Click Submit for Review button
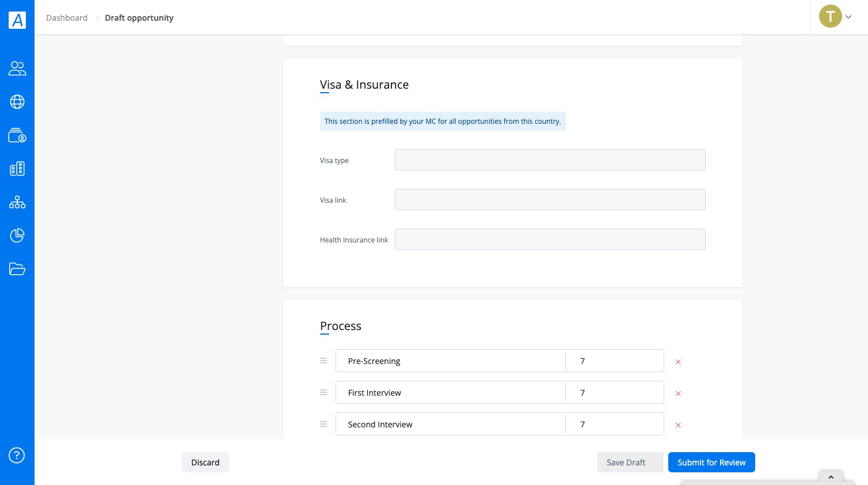The height and width of the screenshot is (485, 868). coord(711,463)
